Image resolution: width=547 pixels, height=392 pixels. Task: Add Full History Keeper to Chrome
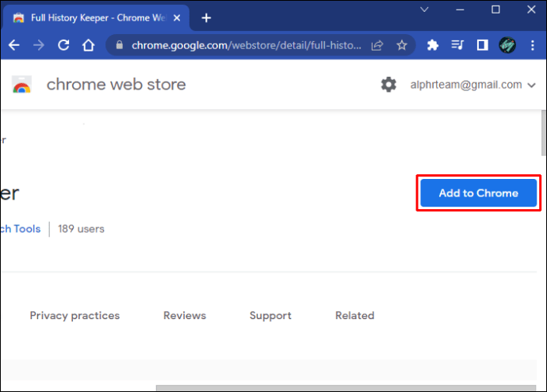(x=478, y=193)
